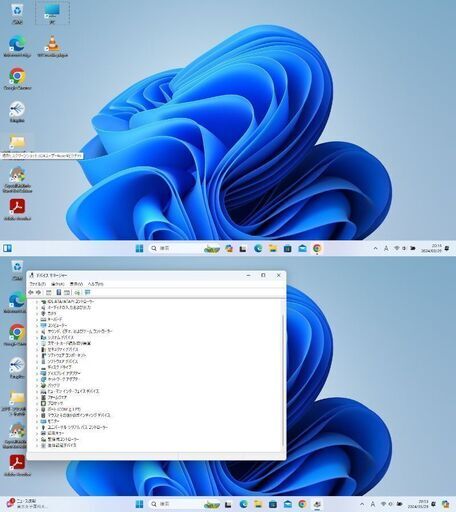Screen dimensions: 456x512
Task: Open the ファイル(F) menu in Device Manager
Action: coord(38,284)
